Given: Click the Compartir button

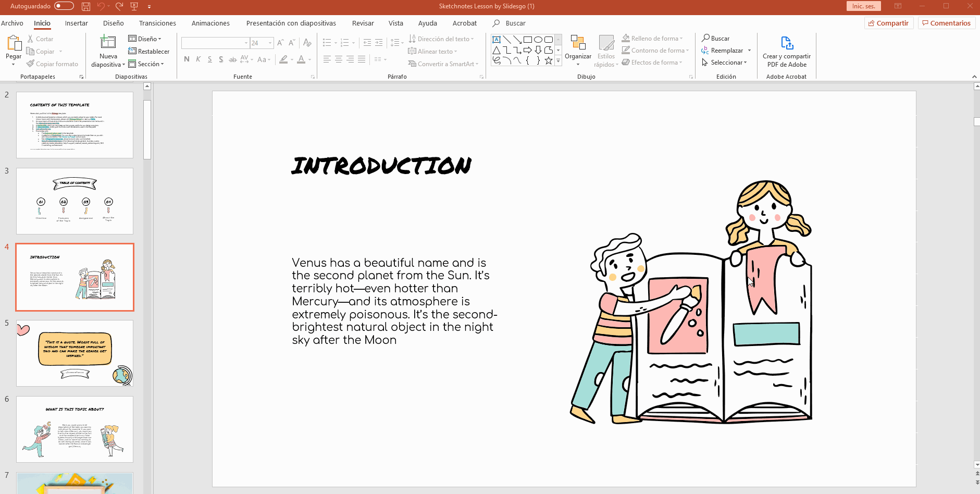Looking at the screenshot, I should pos(889,23).
